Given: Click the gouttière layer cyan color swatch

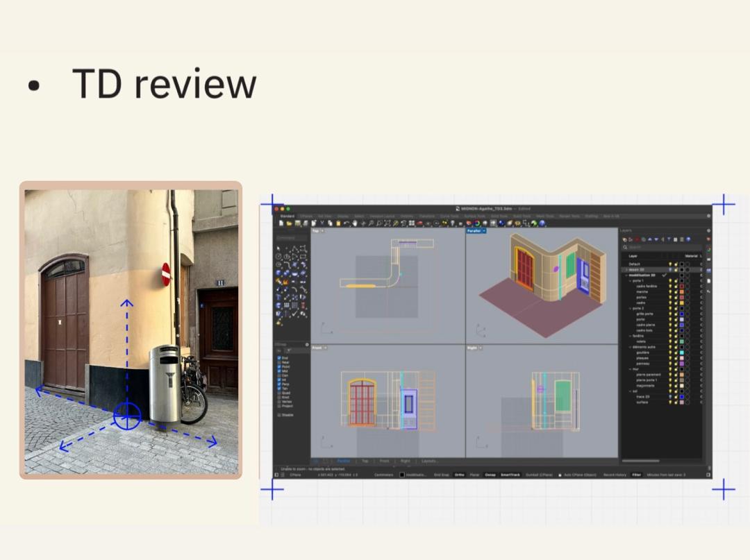Looking at the screenshot, I should 682,353.
